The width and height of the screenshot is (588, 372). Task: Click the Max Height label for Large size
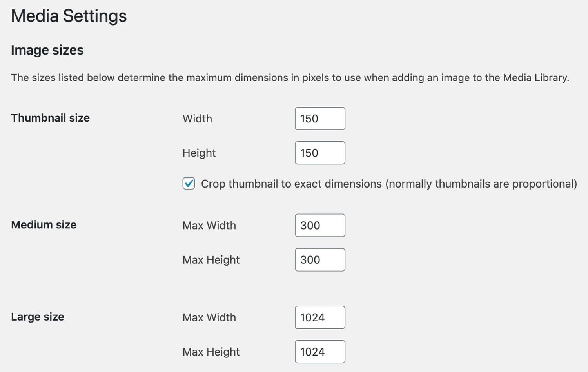[211, 352]
